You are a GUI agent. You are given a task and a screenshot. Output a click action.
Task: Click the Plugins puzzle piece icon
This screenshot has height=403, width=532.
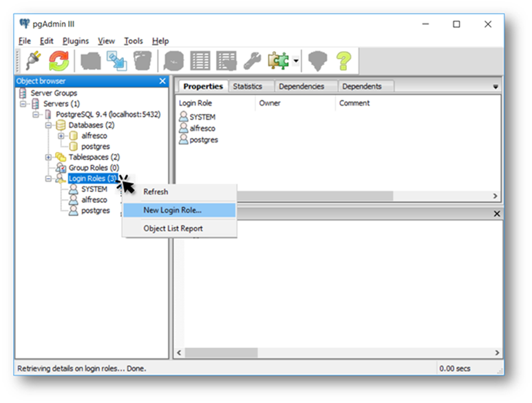pyautogui.click(x=279, y=61)
